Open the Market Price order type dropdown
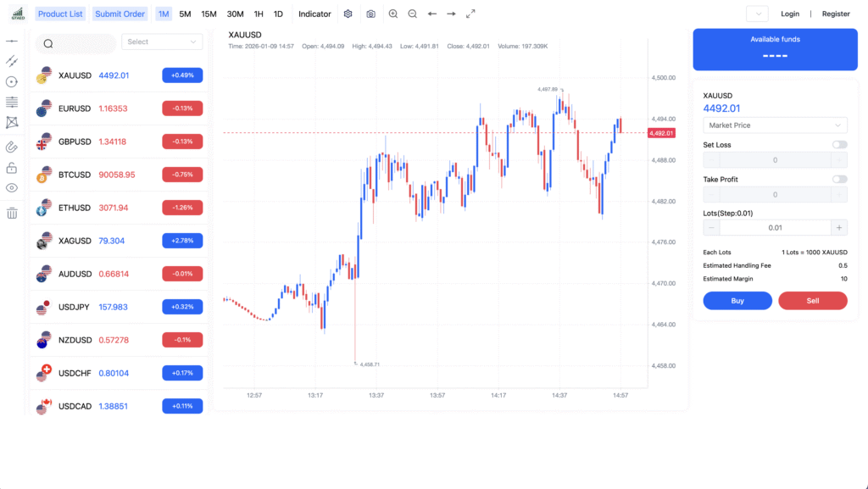 [x=775, y=125]
